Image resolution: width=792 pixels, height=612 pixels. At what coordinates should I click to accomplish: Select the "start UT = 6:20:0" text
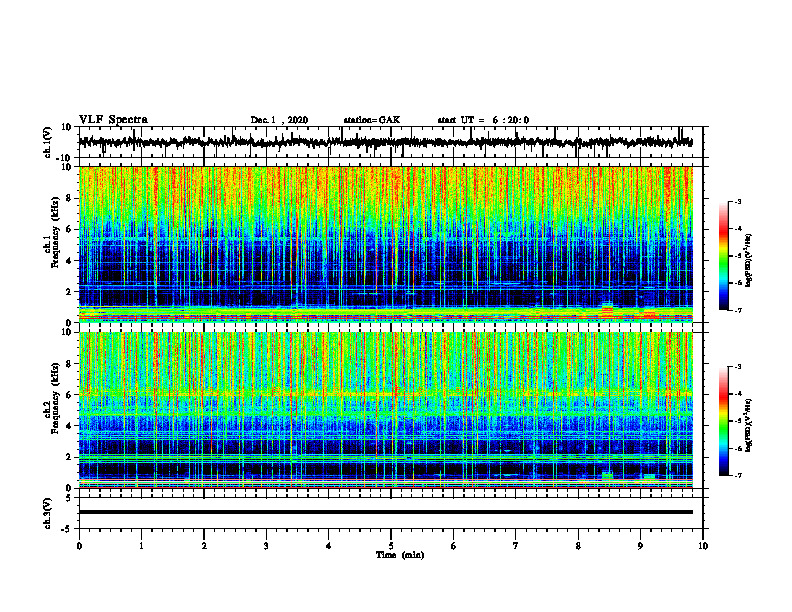pos(483,120)
